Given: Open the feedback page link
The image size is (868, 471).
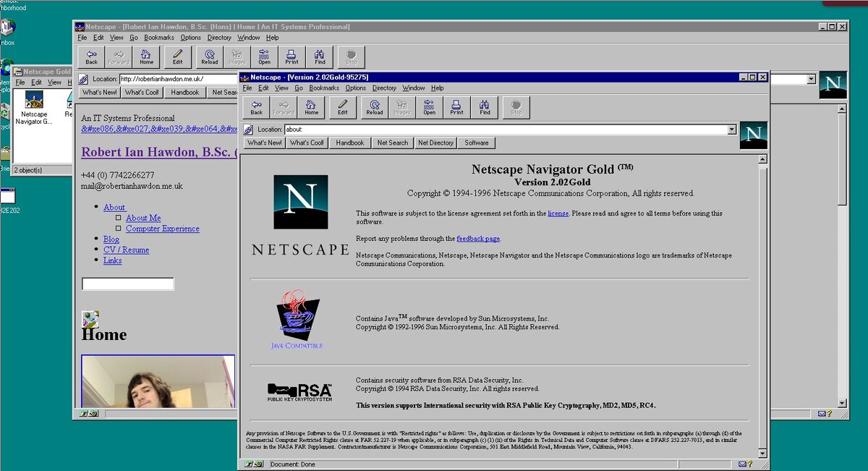Looking at the screenshot, I should (x=478, y=238).
